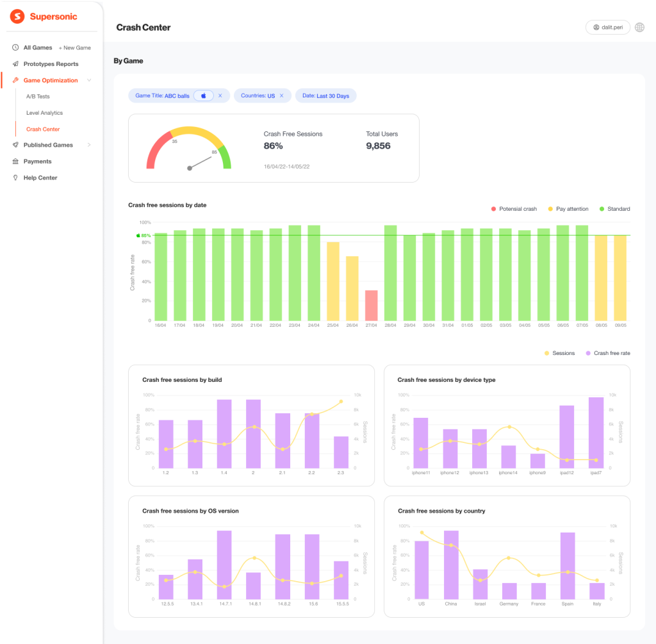Toggle the Crash free rate legend series
The image size is (656, 644).
[x=607, y=353]
